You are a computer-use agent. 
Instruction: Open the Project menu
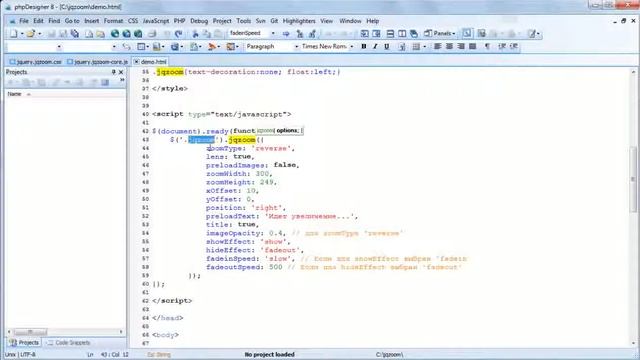[x=222, y=21]
